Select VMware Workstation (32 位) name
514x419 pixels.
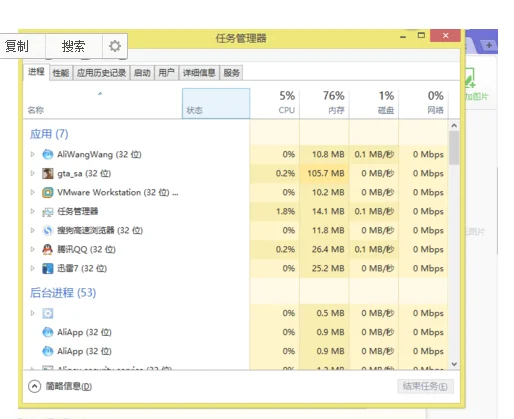point(117,192)
